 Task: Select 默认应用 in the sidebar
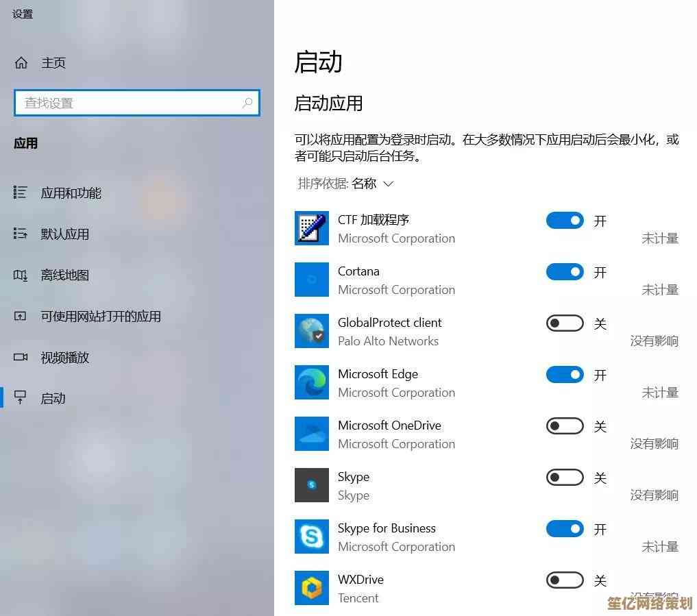click(64, 234)
